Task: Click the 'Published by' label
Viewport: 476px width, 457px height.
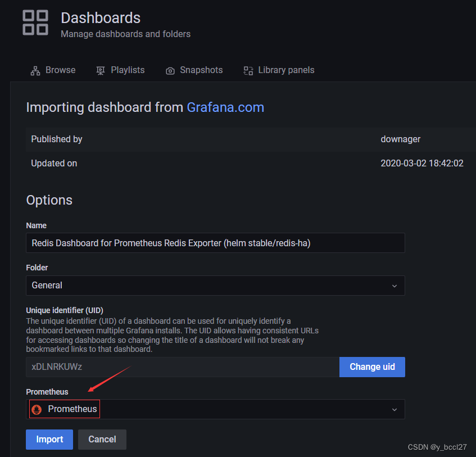Action: click(x=57, y=139)
